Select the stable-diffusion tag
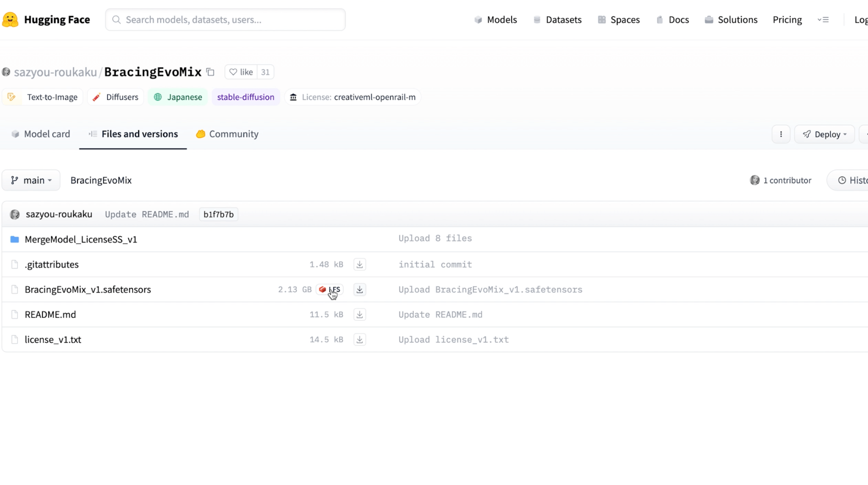Viewport: 868px width, 485px height. click(245, 97)
